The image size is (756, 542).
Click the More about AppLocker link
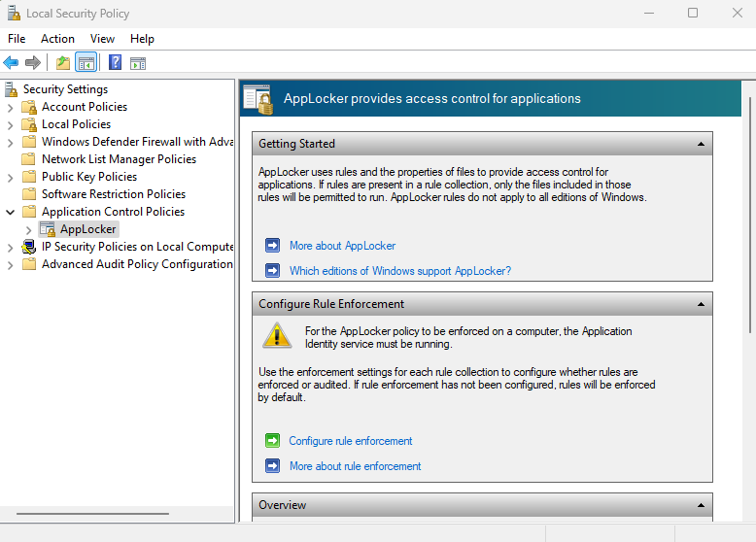(x=342, y=246)
